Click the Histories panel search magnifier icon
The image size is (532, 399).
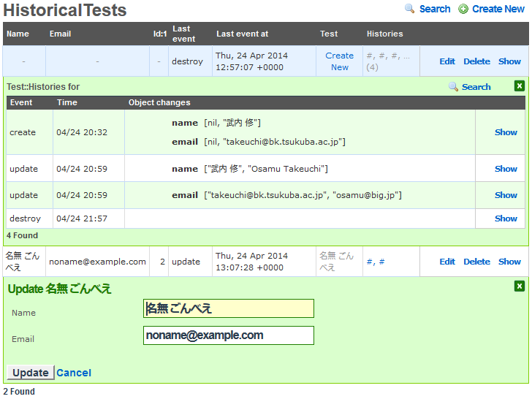[x=454, y=87]
